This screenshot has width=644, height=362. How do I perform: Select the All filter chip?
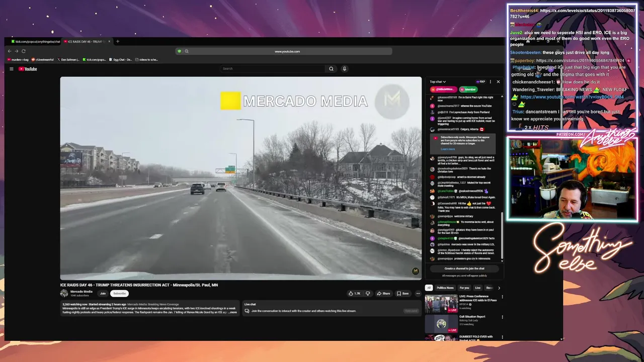tap(429, 288)
